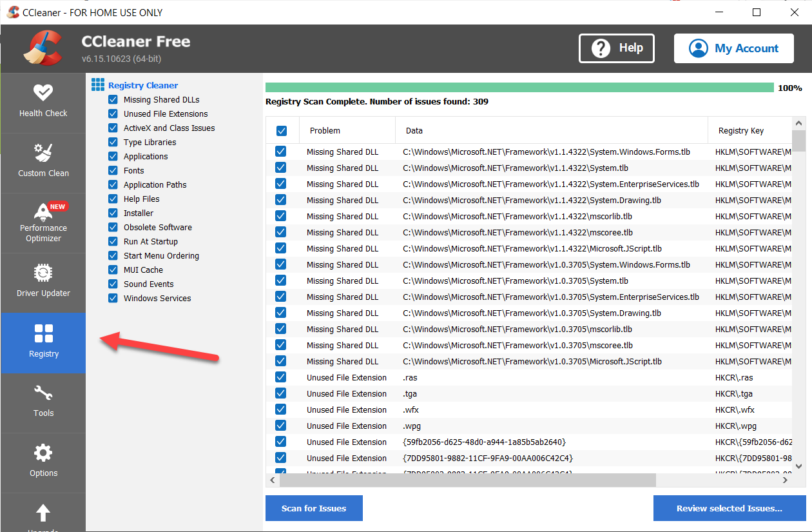Click the version number v6.15.10623 text
This screenshot has height=532, width=812.
pos(121,59)
